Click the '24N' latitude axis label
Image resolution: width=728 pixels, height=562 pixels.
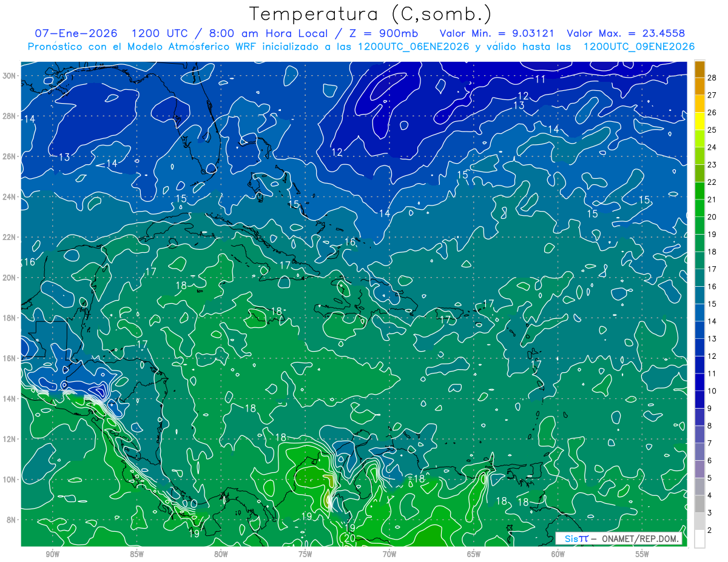click(8, 197)
